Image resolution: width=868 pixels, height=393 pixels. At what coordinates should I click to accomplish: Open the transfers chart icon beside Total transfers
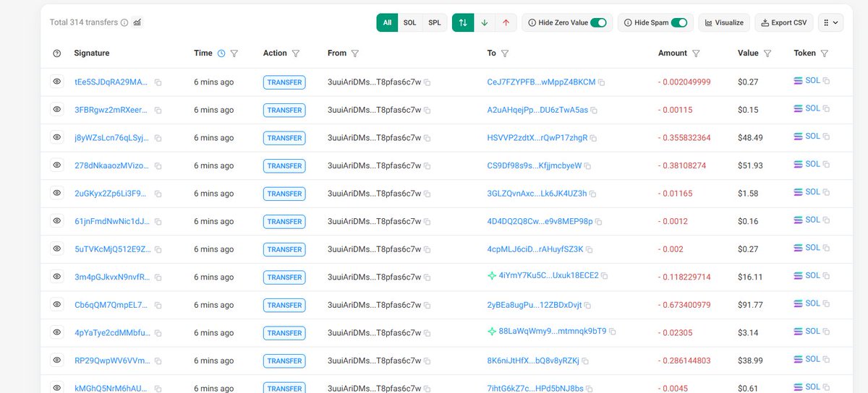click(x=137, y=22)
